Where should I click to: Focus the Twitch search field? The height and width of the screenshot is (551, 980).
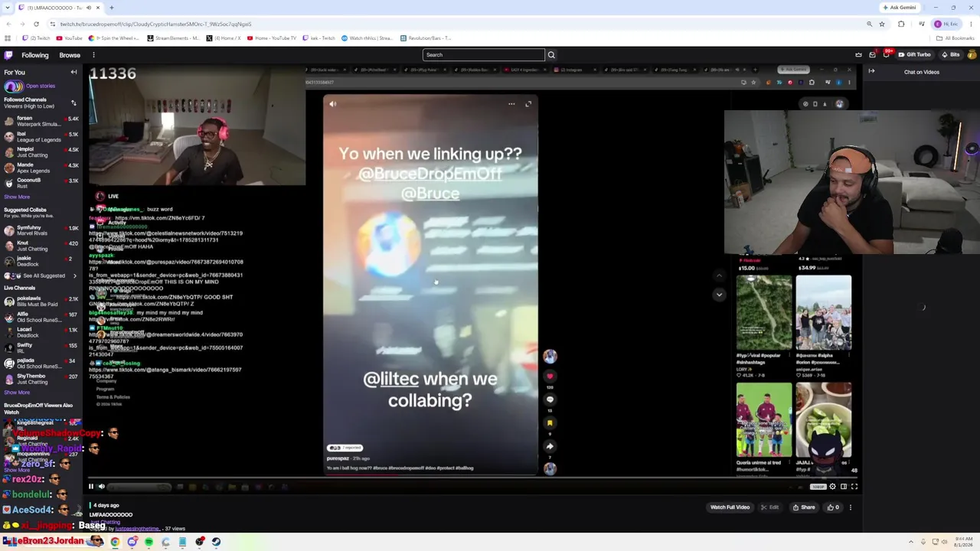click(x=483, y=55)
